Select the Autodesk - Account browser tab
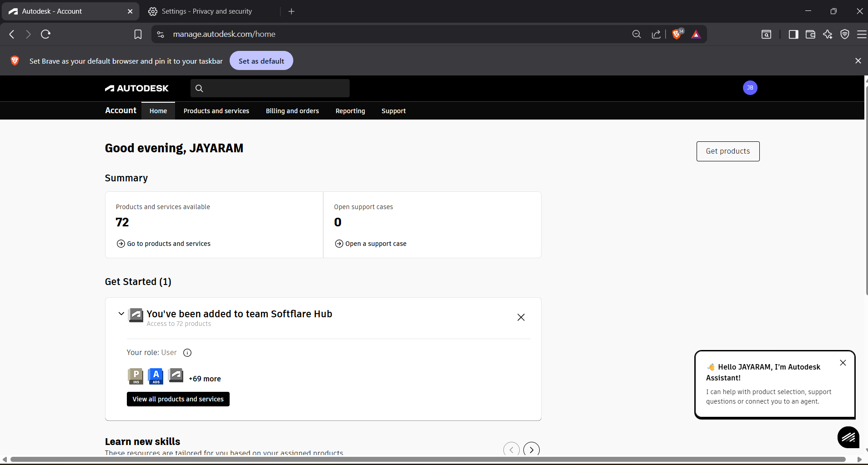The image size is (868, 465). point(70,11)
